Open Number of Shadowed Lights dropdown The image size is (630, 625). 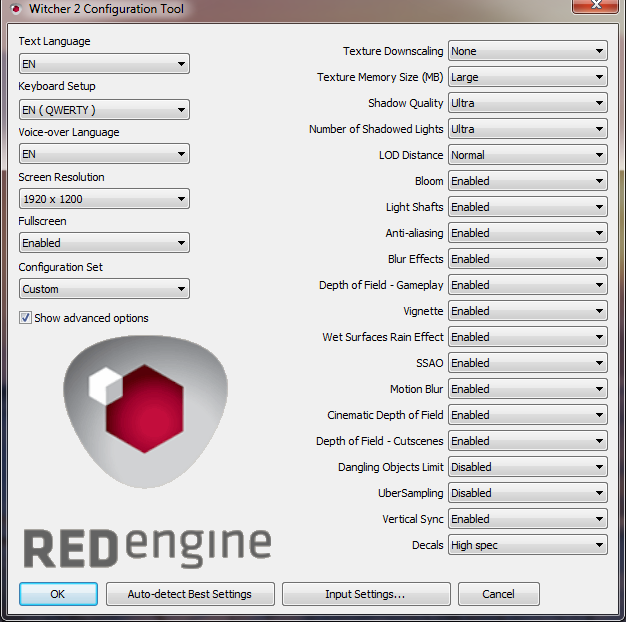point(528,129)
